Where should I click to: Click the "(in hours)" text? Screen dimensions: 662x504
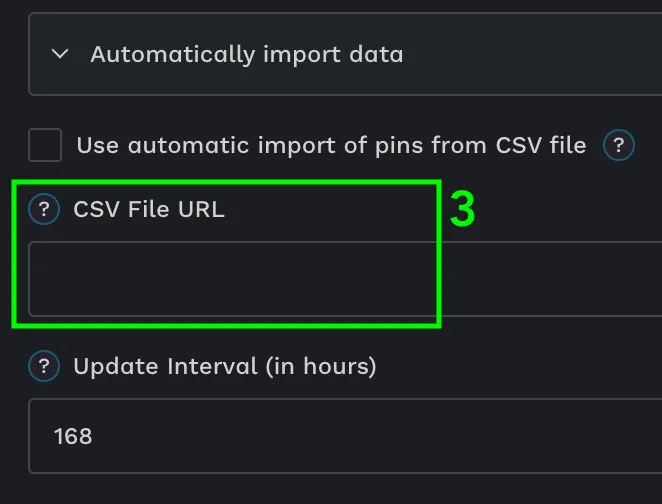click(x=321, y=366)
